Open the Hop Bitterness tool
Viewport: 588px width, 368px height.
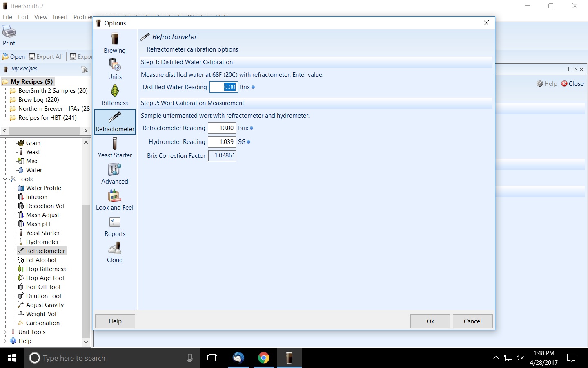(x=42, y=269)
